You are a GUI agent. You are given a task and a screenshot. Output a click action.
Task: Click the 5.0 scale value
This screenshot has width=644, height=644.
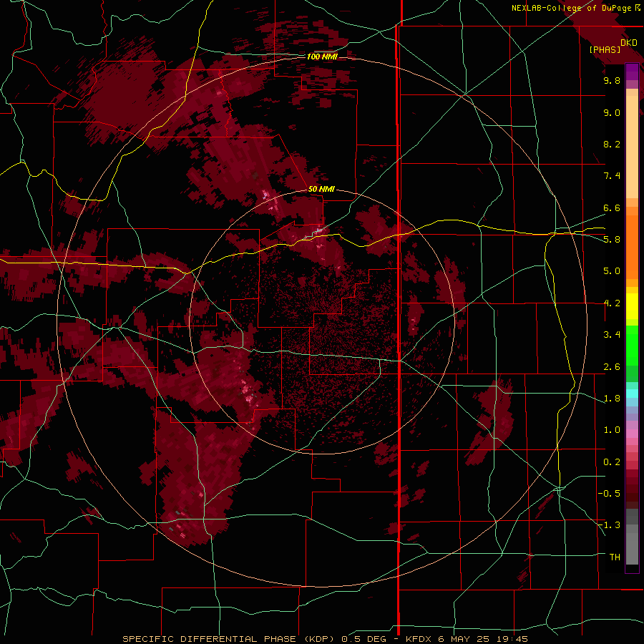[x=612, y=271]
